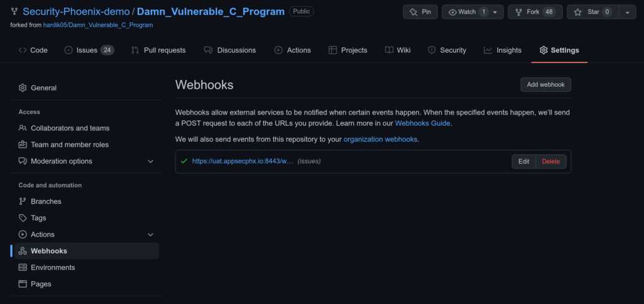Image resolution: width=644 pixels, height=304 pixels.
Task: Select the Settings tab
Action: (x=559, y=50)
